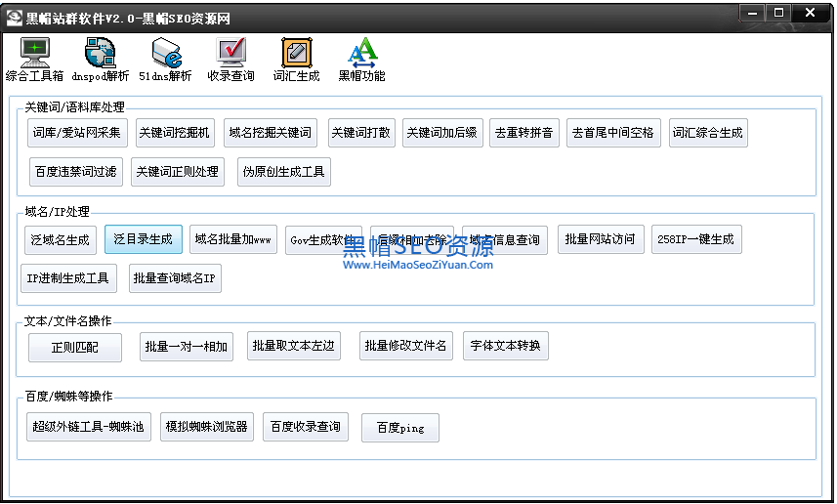Select the 泛目录生成 button
Viewport: 837px width, 504px height.
(x=143, y=239)
